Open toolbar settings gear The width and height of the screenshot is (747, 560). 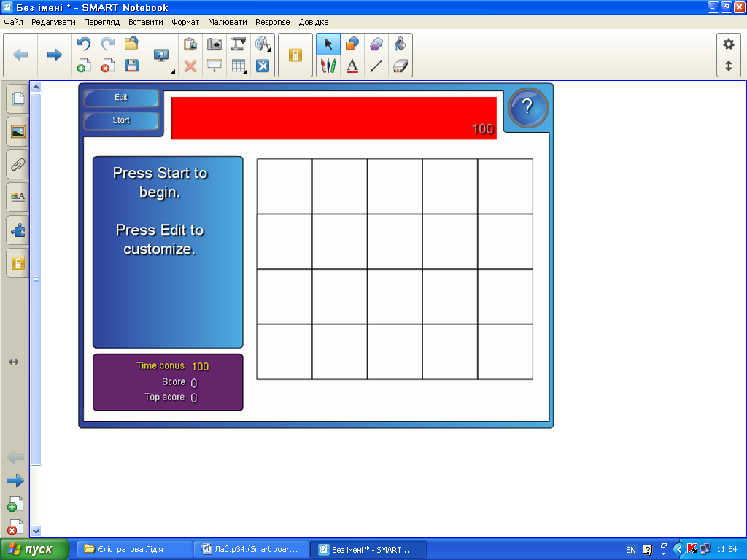coord(729,44)
